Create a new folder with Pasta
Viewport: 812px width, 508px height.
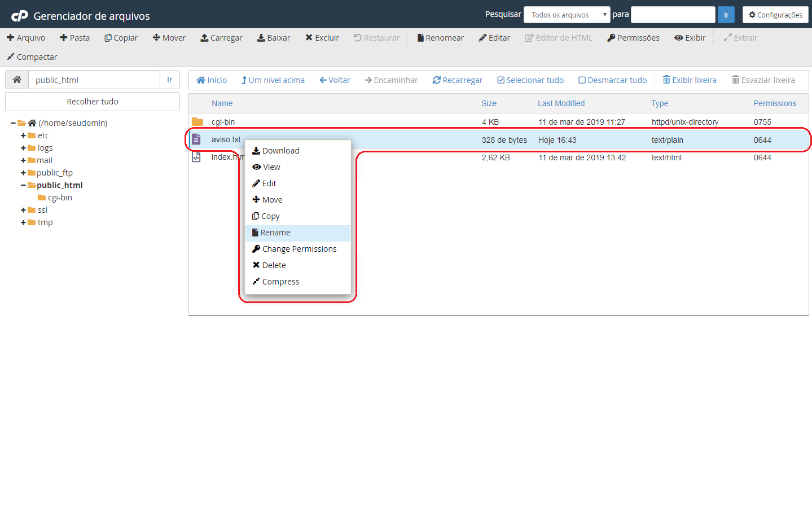(75, 38)
